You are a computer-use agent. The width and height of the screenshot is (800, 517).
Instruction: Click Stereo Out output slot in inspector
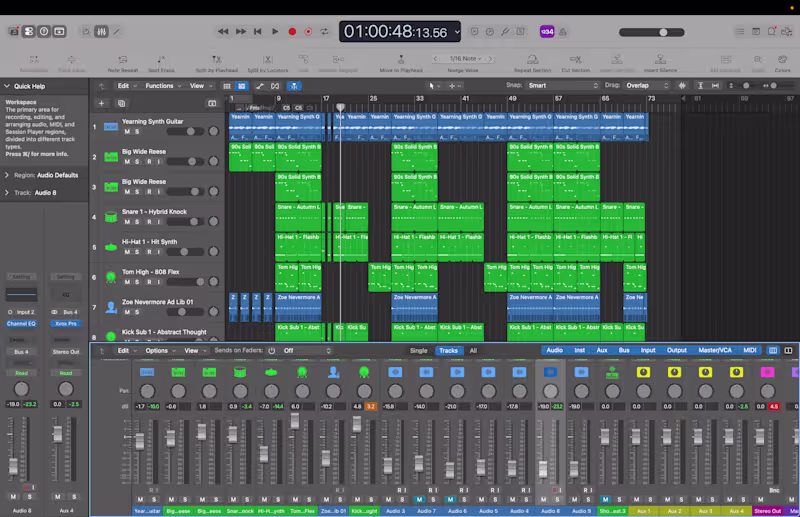point(66,352)
